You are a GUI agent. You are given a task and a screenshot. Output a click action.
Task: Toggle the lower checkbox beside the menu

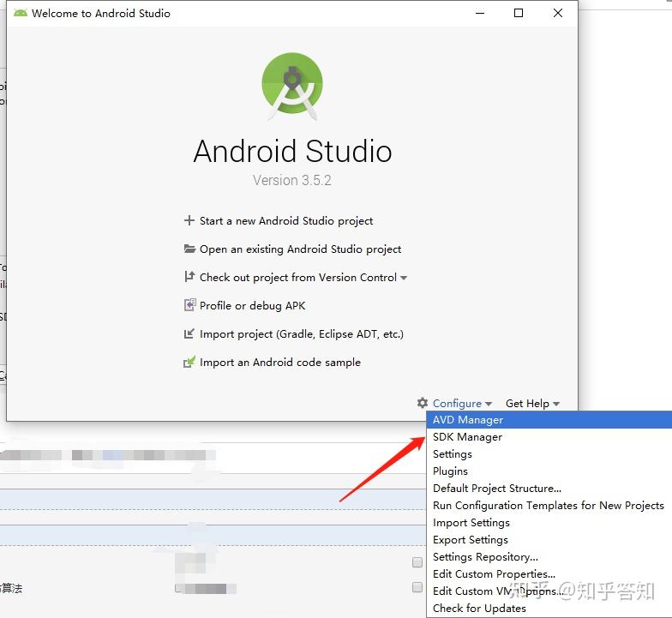click(x=417, y=587)
